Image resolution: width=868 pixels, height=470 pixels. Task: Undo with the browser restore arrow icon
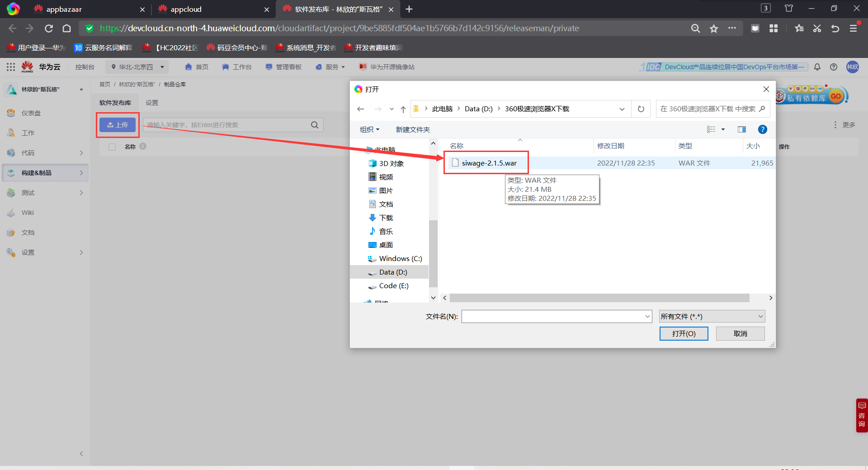(x=835, y=28)
